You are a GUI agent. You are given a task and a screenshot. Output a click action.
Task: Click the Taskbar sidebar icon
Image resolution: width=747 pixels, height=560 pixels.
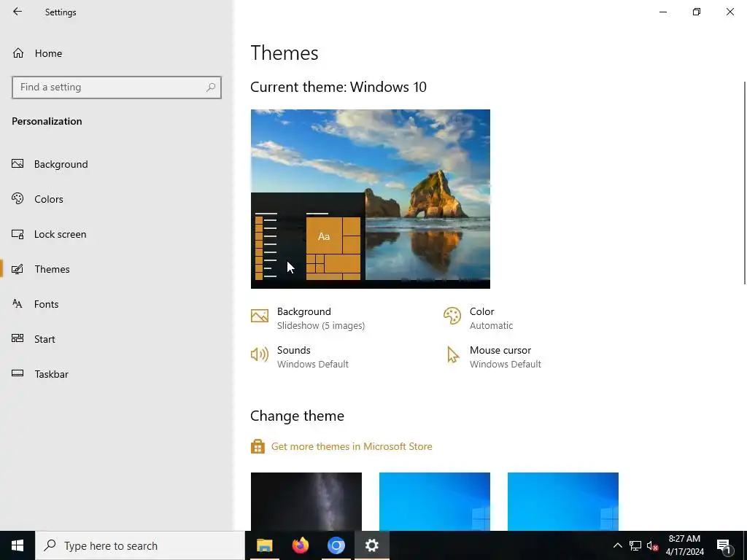pos(18,373)
